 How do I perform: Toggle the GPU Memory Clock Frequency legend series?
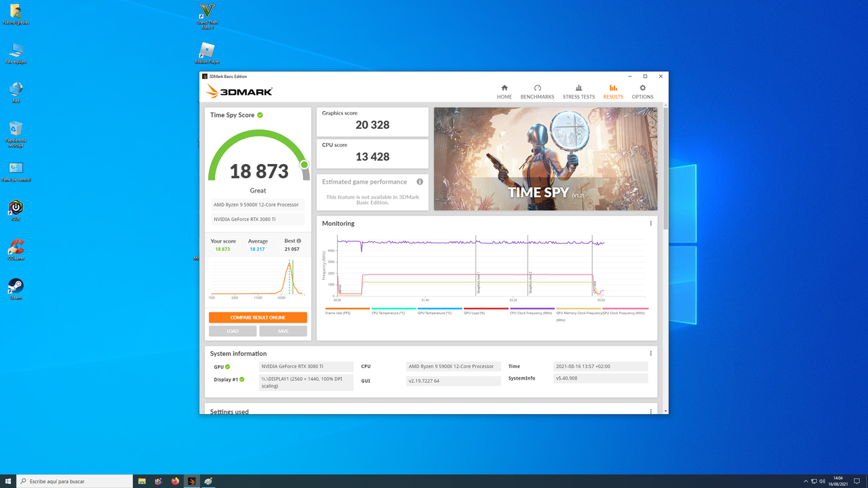(578, 314)
